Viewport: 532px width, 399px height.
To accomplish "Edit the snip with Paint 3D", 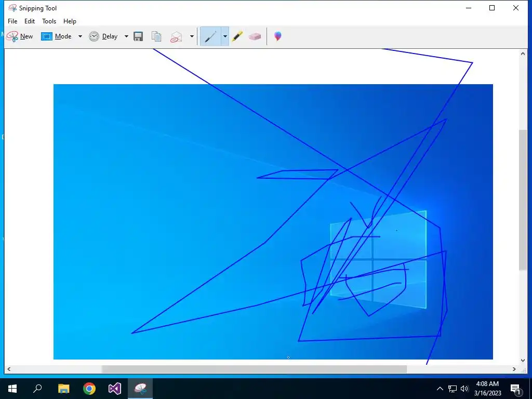I will 278,36.
